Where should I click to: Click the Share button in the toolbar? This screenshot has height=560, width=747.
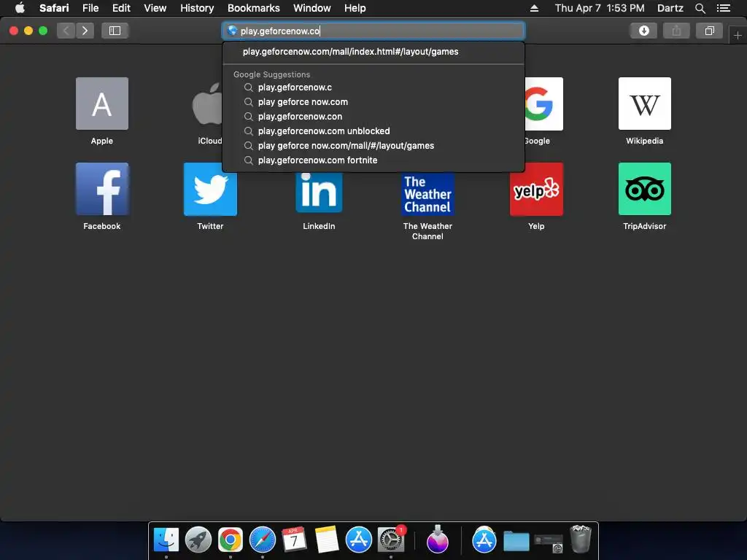coord(676,31)
